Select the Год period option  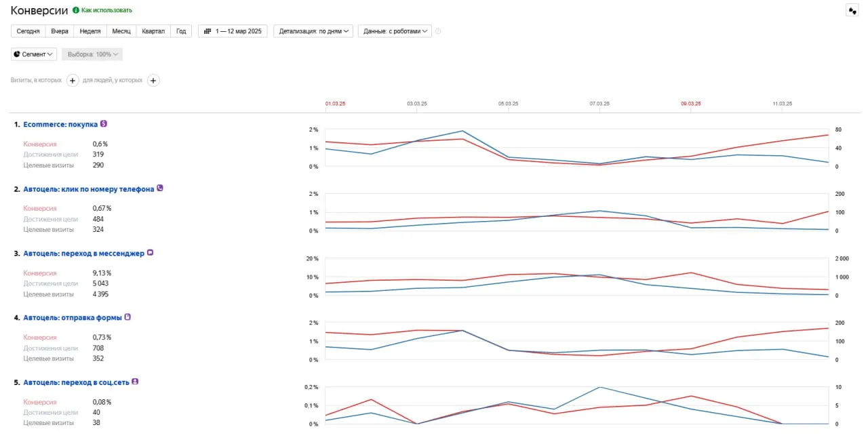181,31
